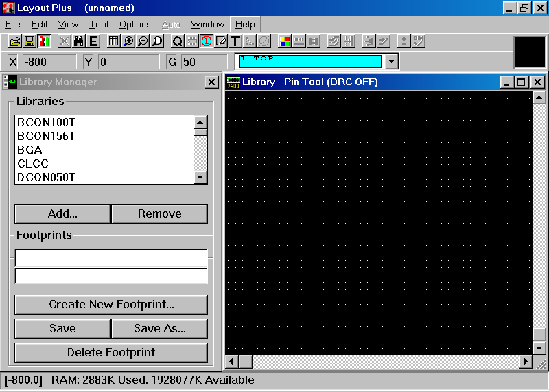This screenshot has width=549, height=392.
Task: Select the Text tool 'T' icon
Action: 235,41
